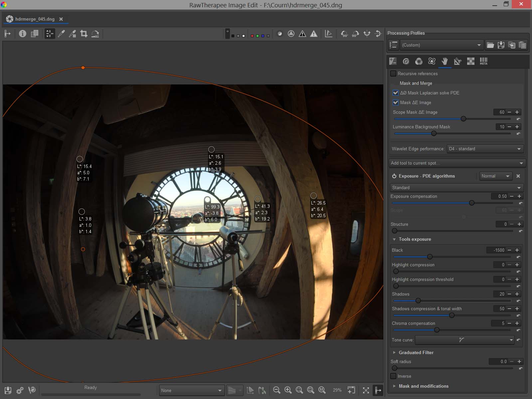Switch to hdrmerge_045.dng editor tab
The image size is (532, 399).
pos(35,19)
